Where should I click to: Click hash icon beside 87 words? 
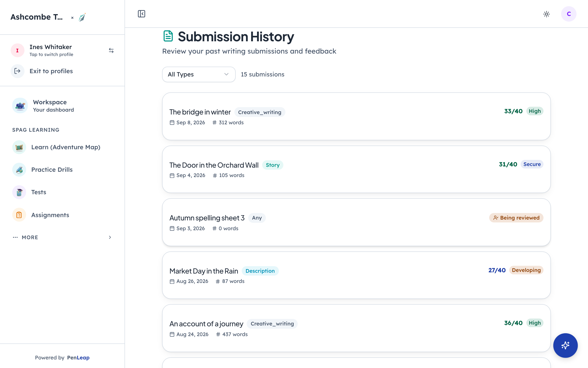tap(218, 281)
